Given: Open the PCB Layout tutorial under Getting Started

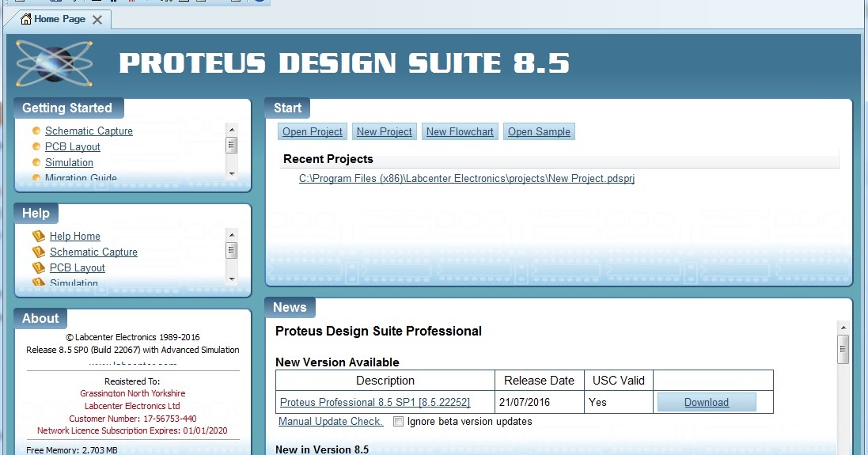Looking at the screenshot, I should coord(73,146).
